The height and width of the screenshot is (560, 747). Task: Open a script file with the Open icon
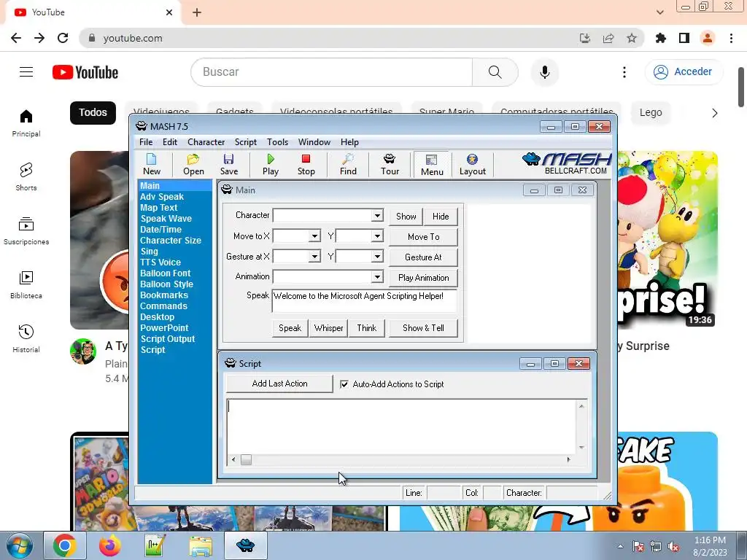(x=193, y=164)
